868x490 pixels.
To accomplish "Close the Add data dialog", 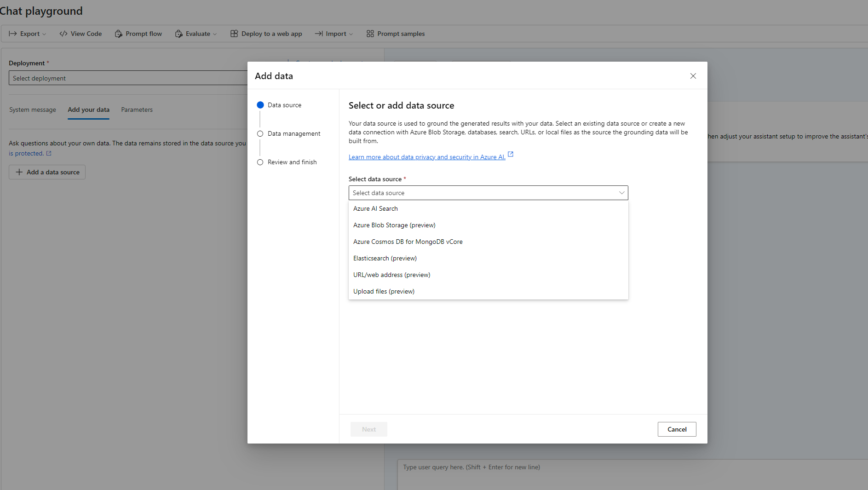I will [693, 76].
